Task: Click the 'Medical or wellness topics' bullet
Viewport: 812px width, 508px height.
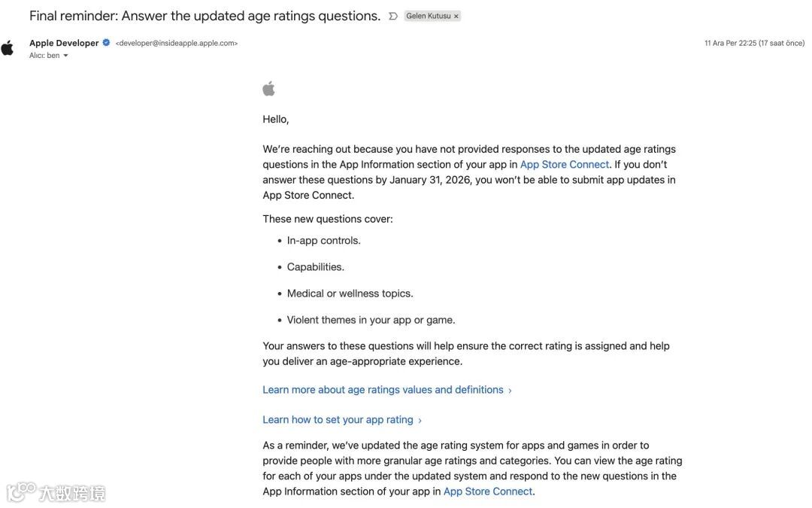Action: 350,294
